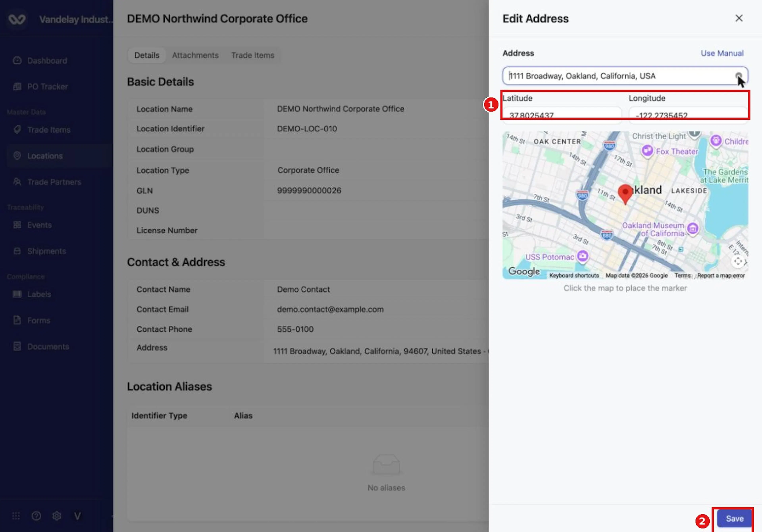Recenter the map with the location target icon
The image size is (762, 532).
(x=738, y=261)
